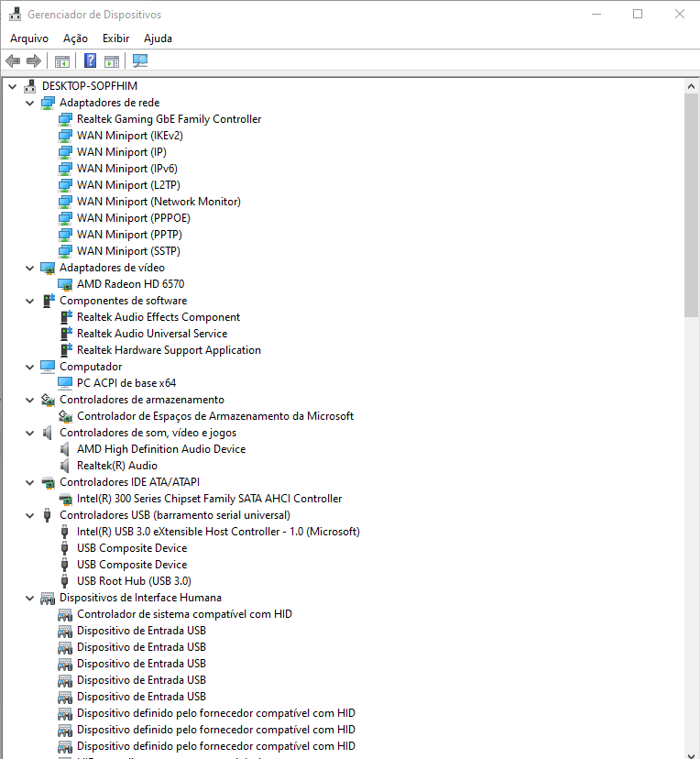Collapse the Controladores USB category
700x759 pixels.
click(30, 515)
